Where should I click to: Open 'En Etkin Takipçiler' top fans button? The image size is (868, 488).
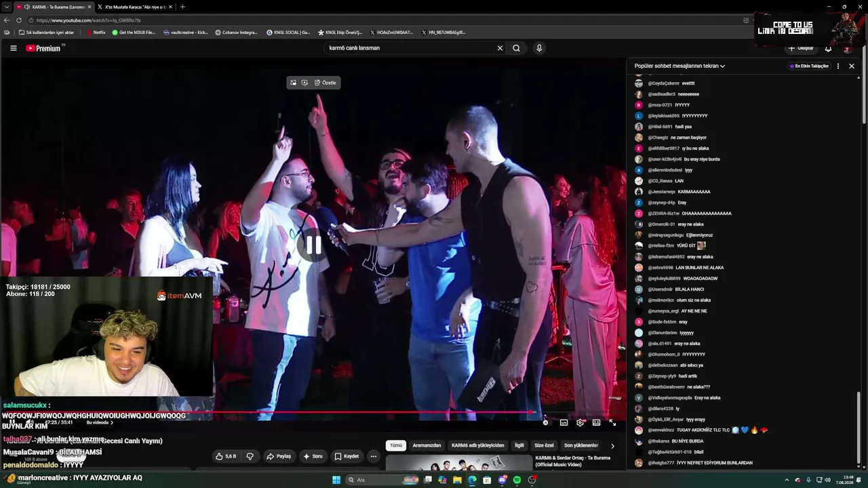tap(809, 66)
